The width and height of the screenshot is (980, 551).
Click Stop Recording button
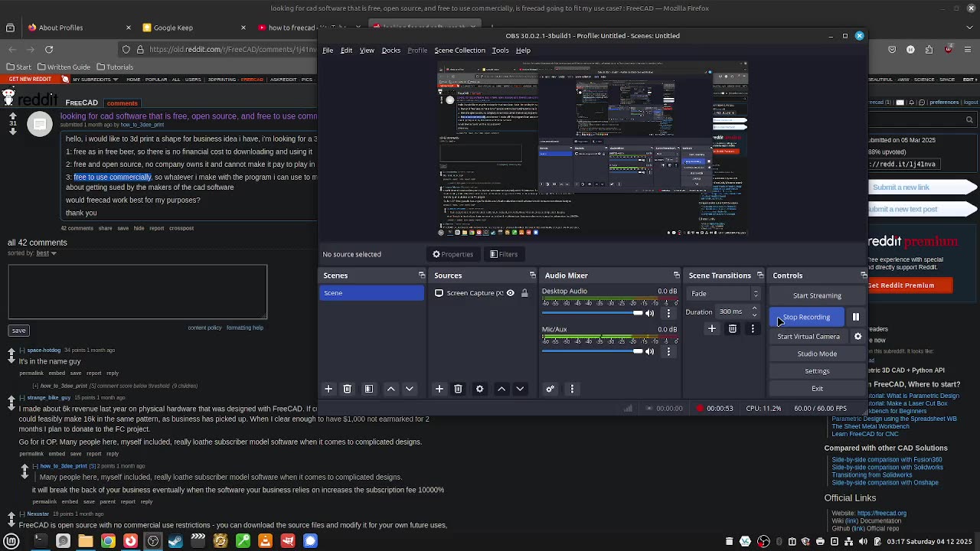[x=806, y=317]
